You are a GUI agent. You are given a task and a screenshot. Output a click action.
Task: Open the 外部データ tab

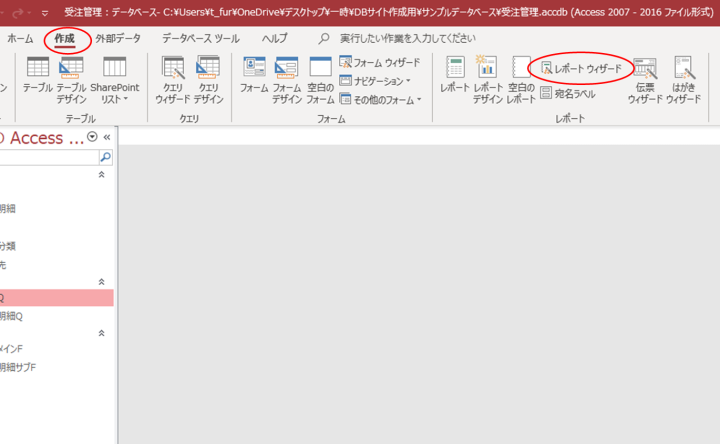(118, 38)
